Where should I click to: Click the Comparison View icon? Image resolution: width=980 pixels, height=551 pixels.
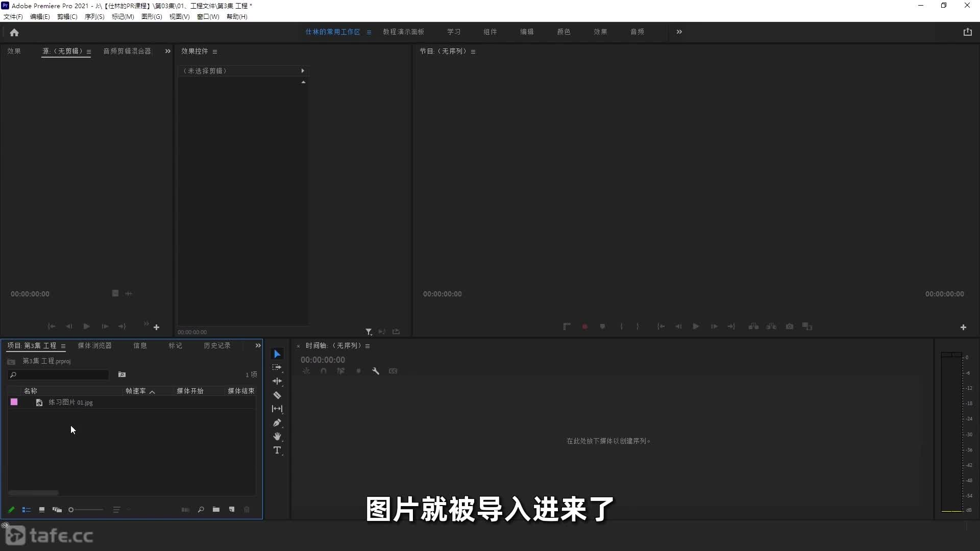click(807, 327)
